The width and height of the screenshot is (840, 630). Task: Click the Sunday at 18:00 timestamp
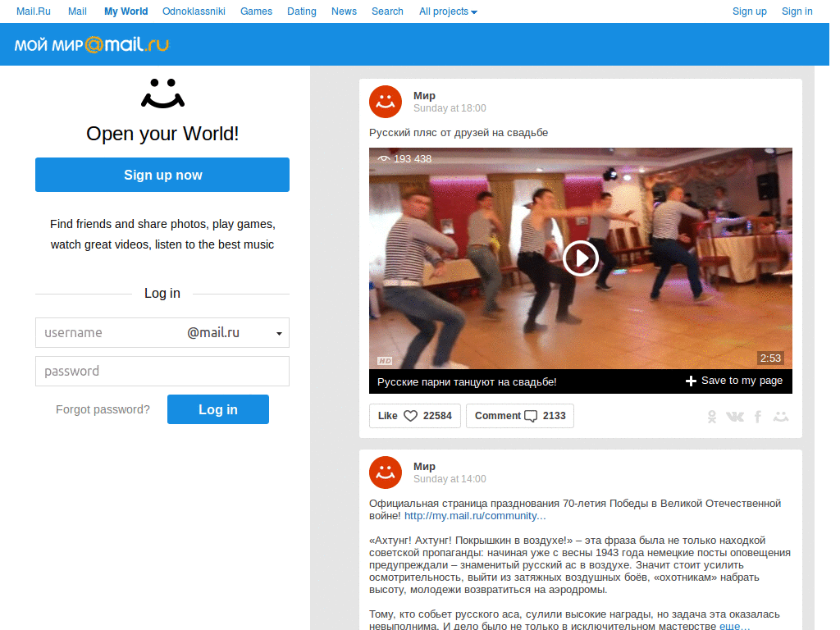(450, 108)
